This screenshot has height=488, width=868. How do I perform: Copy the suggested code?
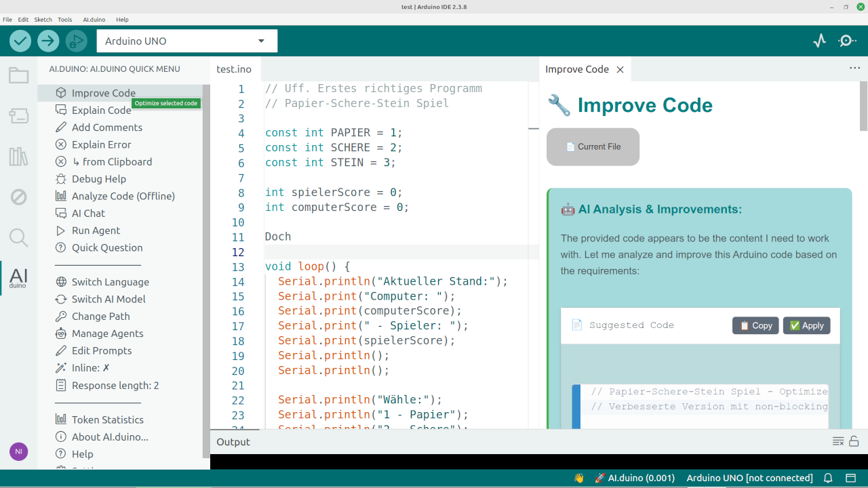[755, 325]
